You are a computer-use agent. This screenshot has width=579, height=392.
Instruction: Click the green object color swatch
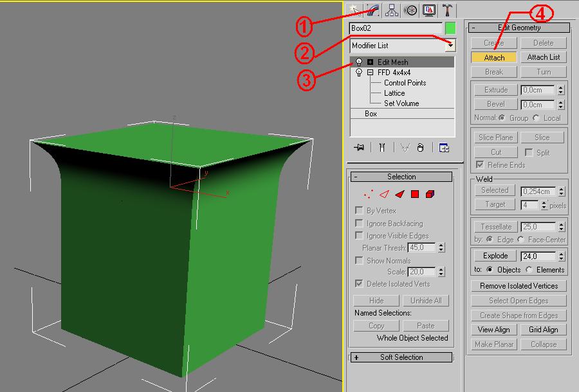click(x=450, y=28)
